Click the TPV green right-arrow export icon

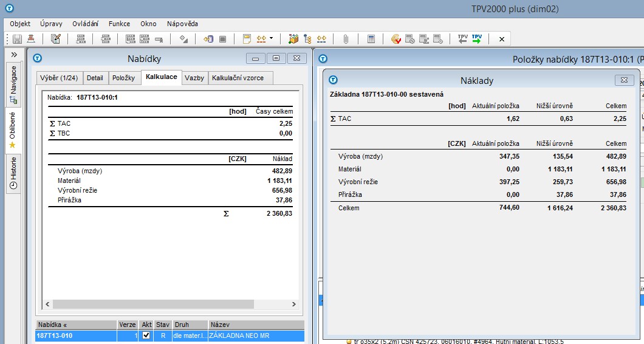(x=477, y=39)
